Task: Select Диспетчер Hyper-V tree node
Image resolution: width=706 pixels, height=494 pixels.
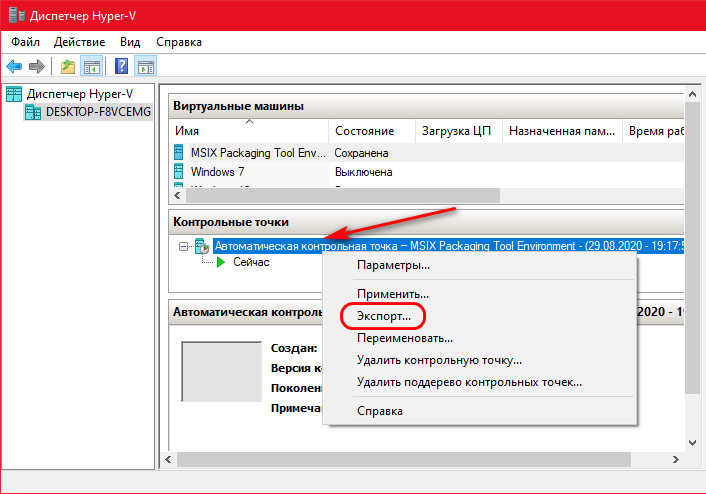Action: click(x=80, y=94)
